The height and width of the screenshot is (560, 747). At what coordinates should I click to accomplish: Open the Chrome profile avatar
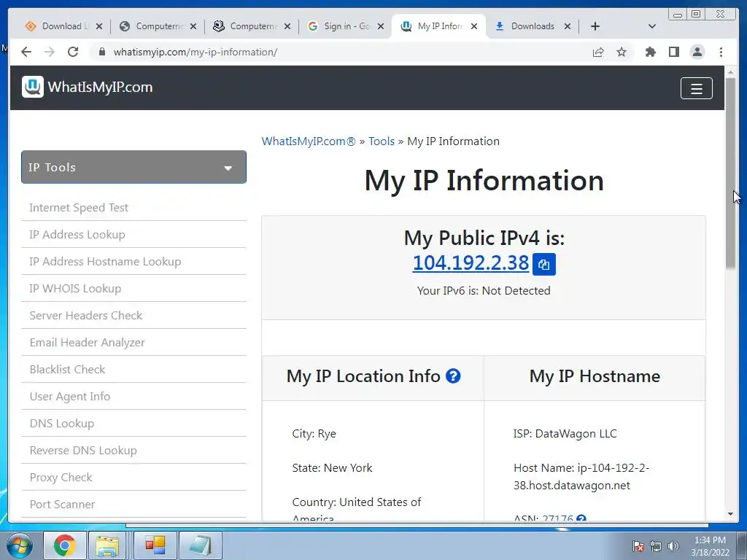pos(697,52)
